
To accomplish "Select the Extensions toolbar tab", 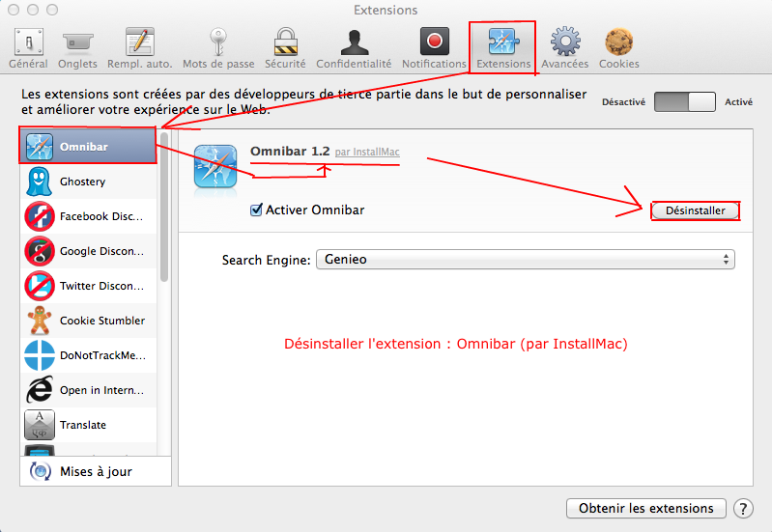I will point(503,47).
